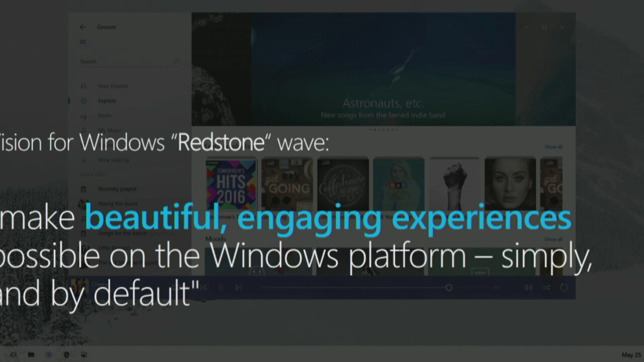Screen dimensions: 644x362
Task: Open the Young the Giant playlist
Action: pyautogui.click(x=117, y=204)
